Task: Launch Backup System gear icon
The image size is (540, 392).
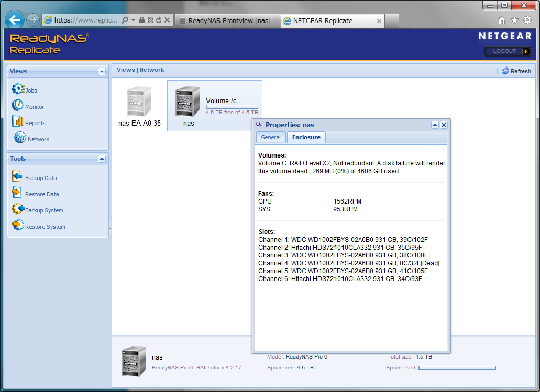Action: pos(18,209)
